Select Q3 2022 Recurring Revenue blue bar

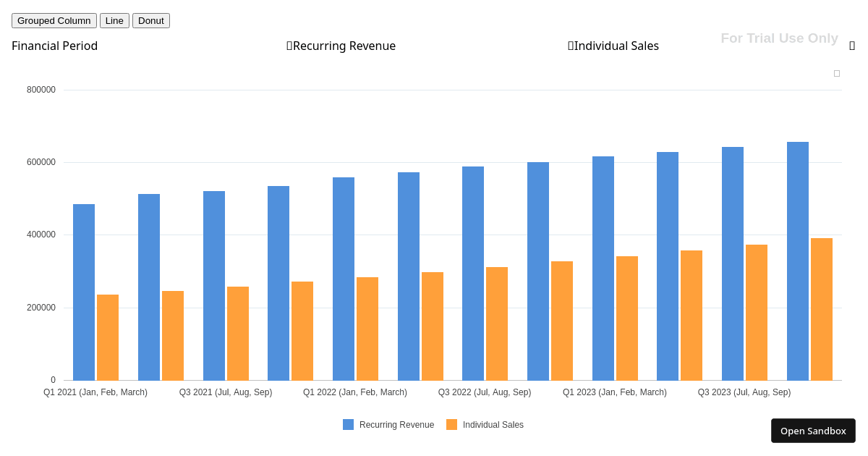click(473, 274)
